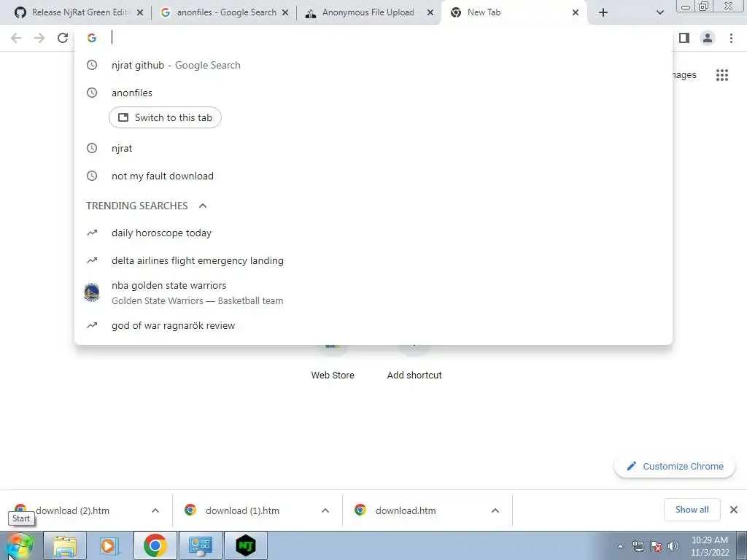Click the Customize Chrome button
The image size is (747, 560).
click(675, 467)
